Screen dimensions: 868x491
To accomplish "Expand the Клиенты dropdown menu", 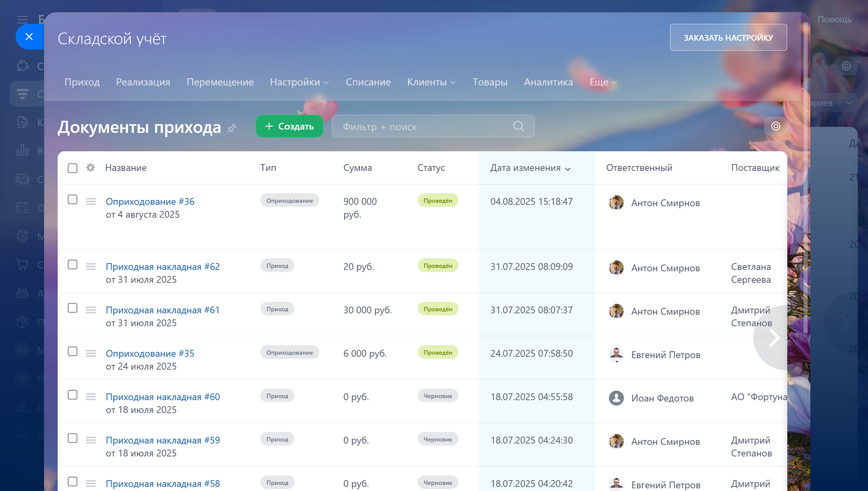I will coord(431,82).
